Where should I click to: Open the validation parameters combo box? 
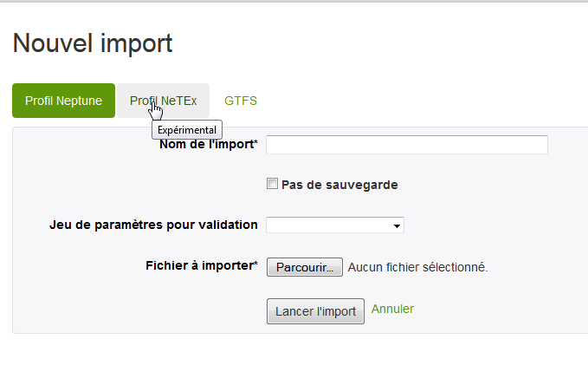click(334, 225)
